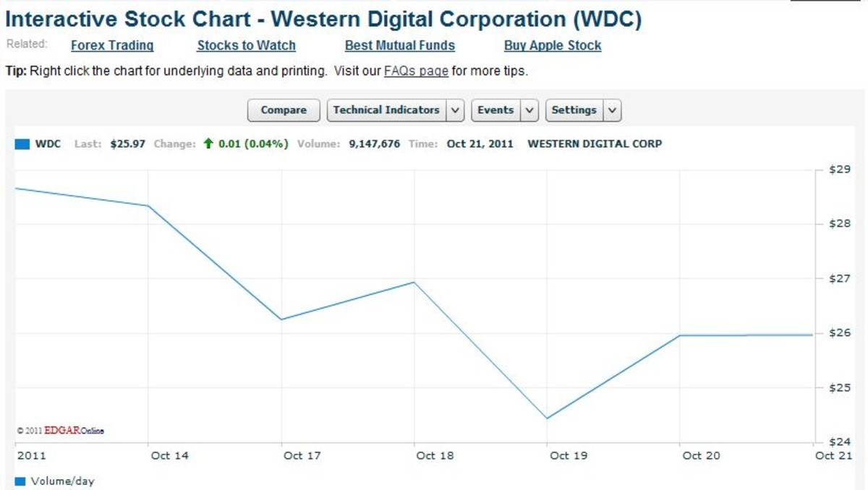Image resolution: width=868 pixels, height=490 pixels.
Task: Click the Technical Indicators button
Action: coord(386,111)
